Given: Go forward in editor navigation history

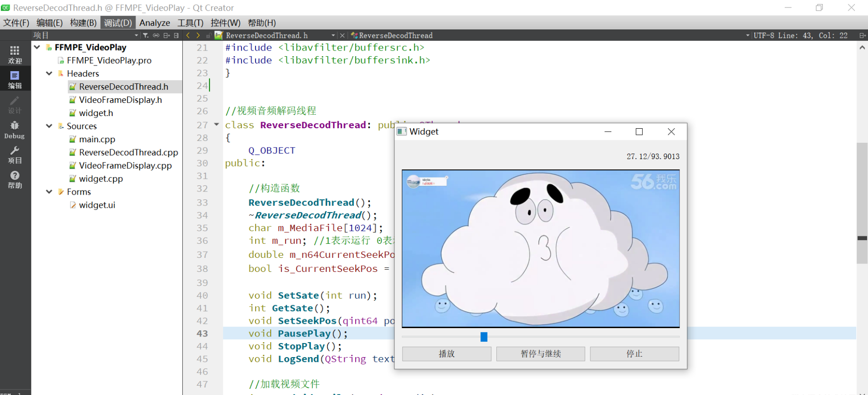Looking at the screenshot, I should pyautogui.click(x=198, y=36).
